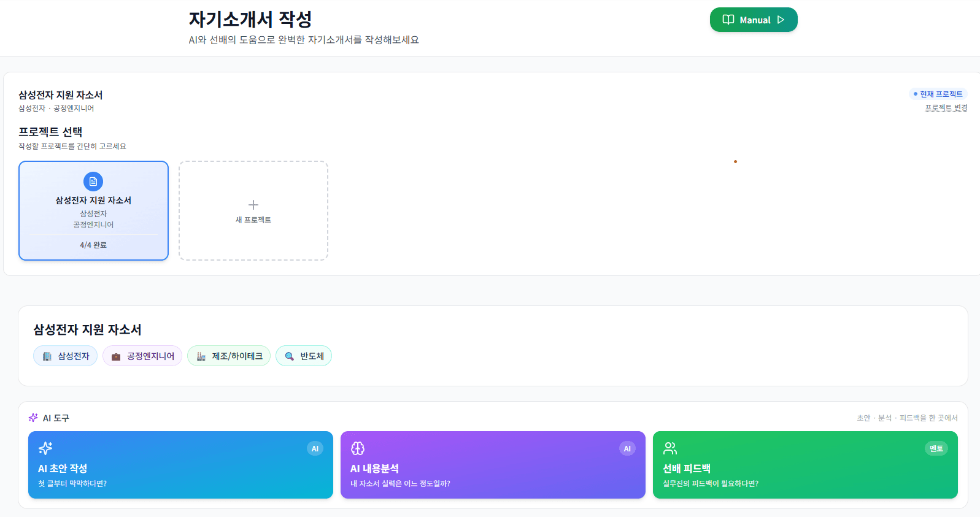Viewport: 980px width, 517px height.
Task: Click the document icon on 삼성전자 지원 자소서 card
Action: tap(93, 182)
